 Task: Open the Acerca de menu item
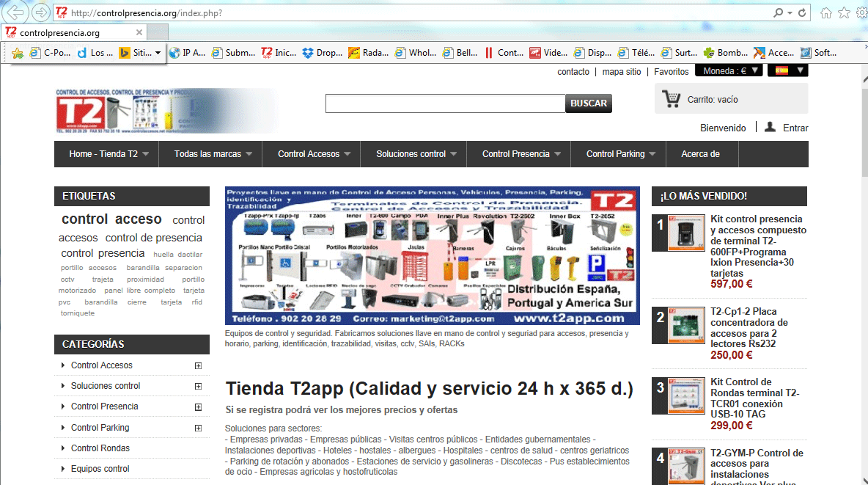702,154
